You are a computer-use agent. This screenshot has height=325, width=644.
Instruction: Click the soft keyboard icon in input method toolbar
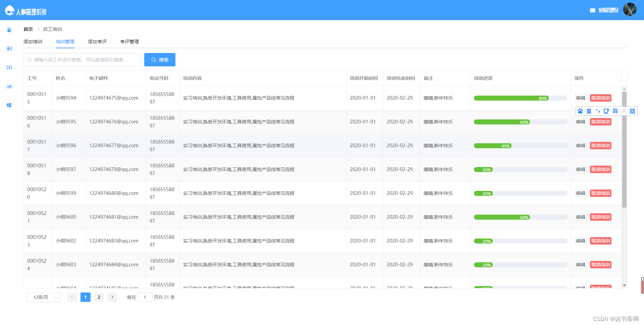tap(606, 111)
